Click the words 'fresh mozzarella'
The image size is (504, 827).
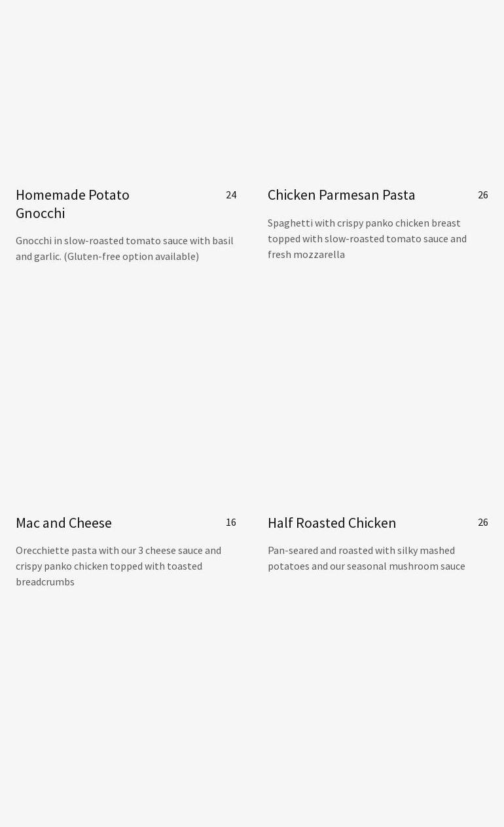point(306,255)
